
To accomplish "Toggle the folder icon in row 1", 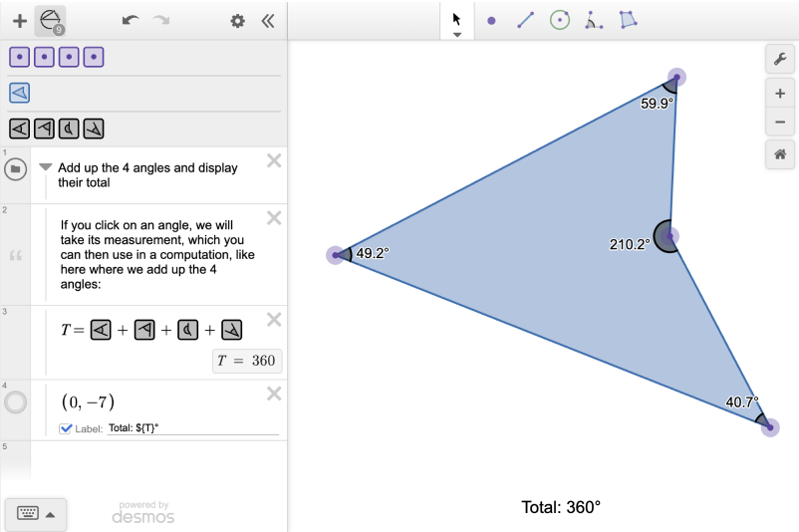I will [x=15, y=169].
